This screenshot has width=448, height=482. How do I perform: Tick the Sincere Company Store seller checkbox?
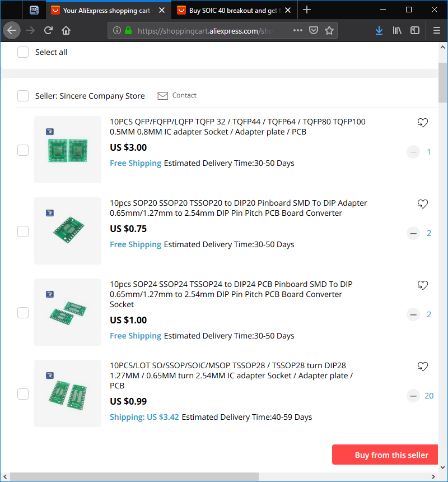23,96
